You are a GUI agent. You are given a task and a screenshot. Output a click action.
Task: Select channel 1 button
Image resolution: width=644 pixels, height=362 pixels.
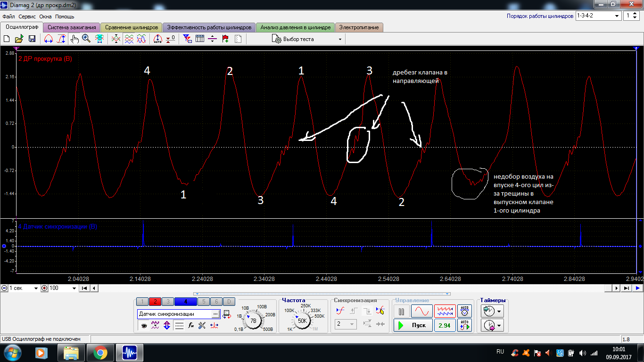(142, 302)
